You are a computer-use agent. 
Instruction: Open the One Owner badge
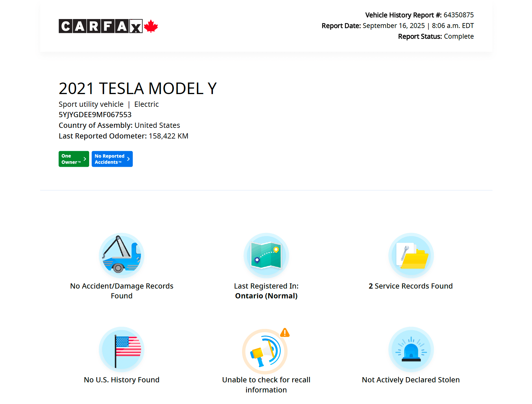click(x=71, y=159)
